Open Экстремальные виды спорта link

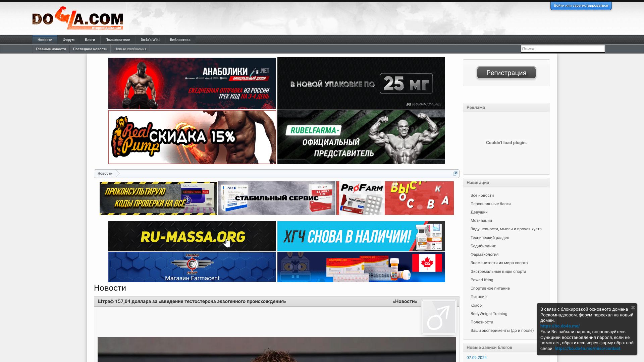point(498,271)
